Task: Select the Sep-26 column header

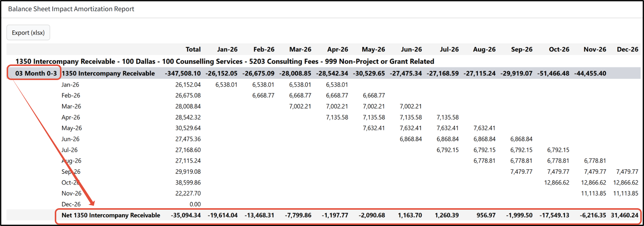Action: (x=521, y=49)
